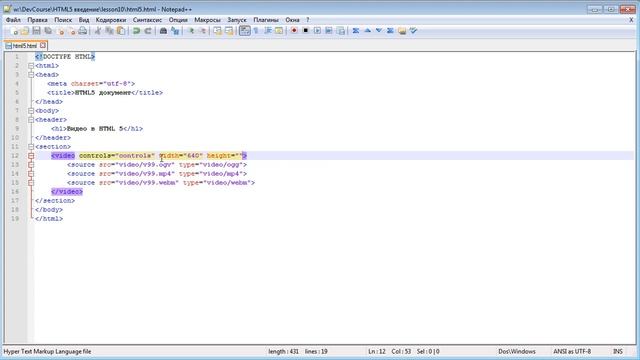Screen dimensions: 640x360
Task: Collapse the video tag fold on line 12
Action: (31, 156)
